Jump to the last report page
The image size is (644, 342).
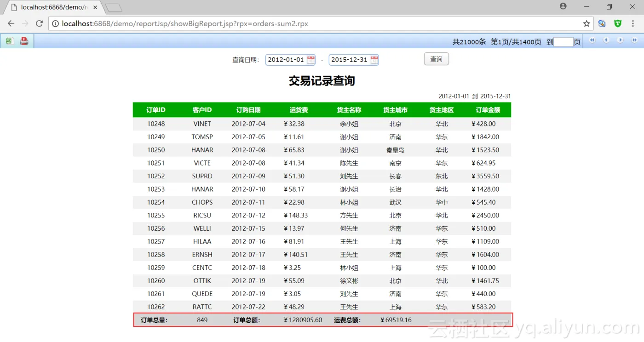point(635,40)
